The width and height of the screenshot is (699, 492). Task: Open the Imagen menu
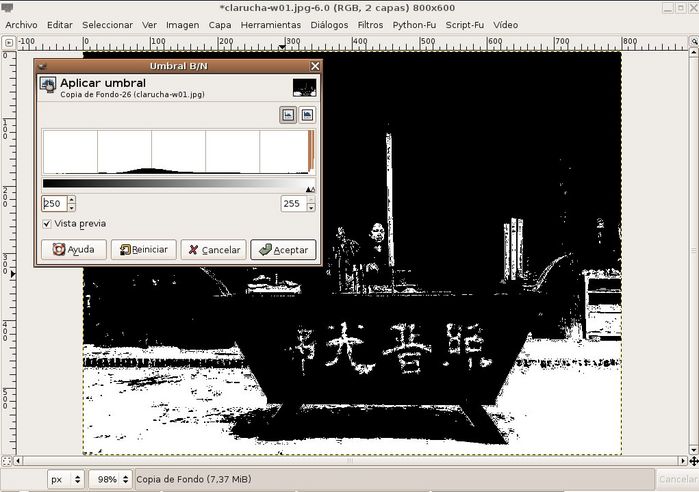(x=183, y=25)
